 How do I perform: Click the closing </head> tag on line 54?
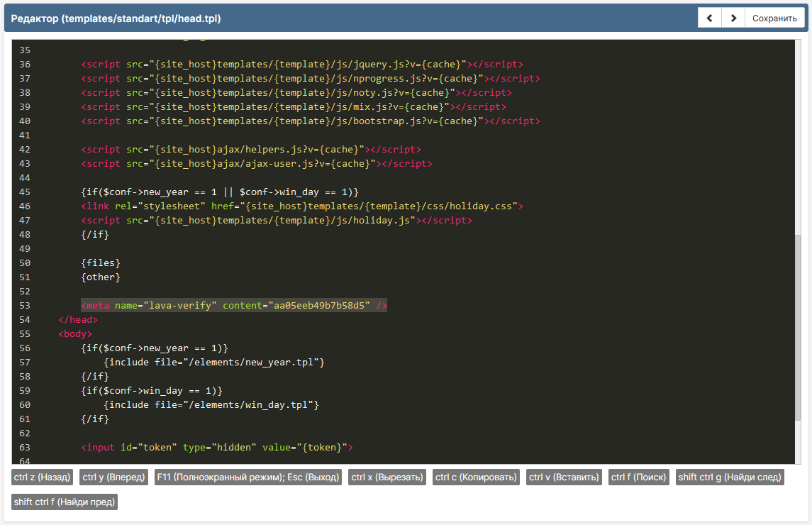(x=78, y=320)
